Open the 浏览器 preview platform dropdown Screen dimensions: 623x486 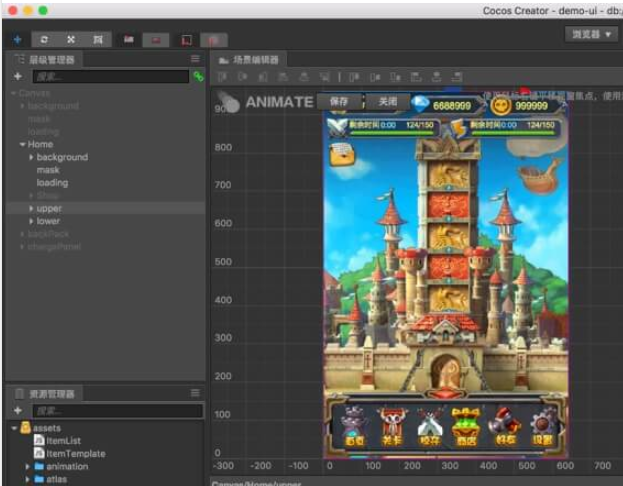[x=591, y=35]
